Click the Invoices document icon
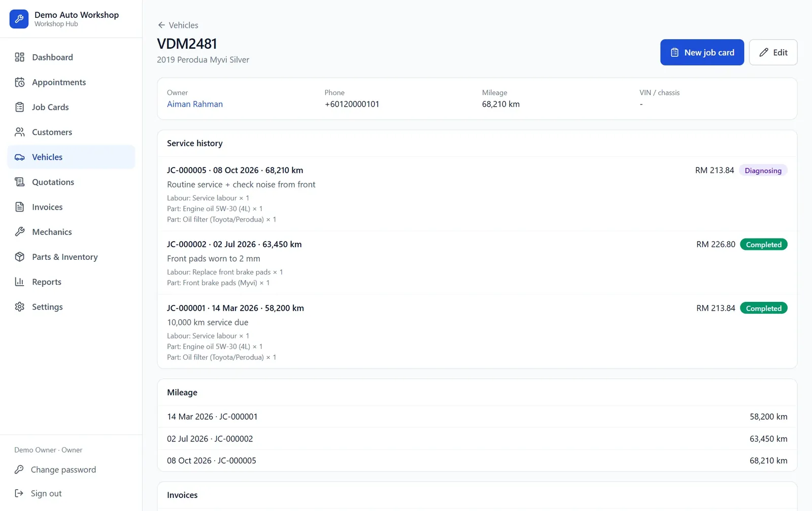The image size is (812, 511). 19,207
